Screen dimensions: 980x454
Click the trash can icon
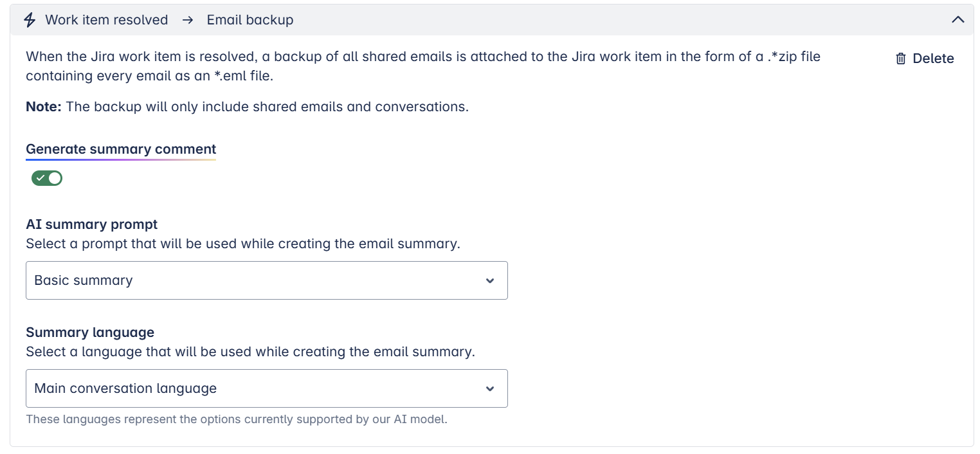pyautogui.click(x=900, y=59)
